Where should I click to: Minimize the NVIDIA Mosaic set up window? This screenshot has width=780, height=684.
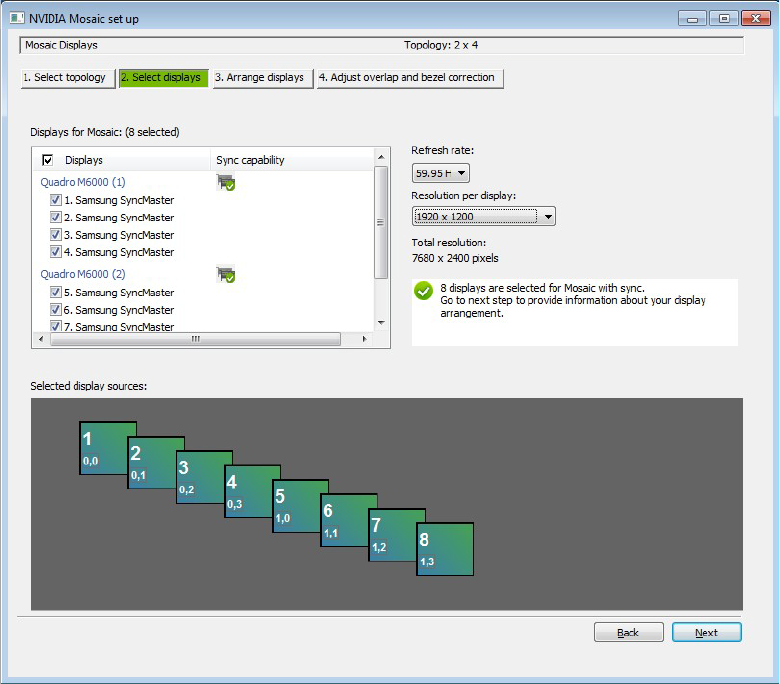pyautogui.click(x=692, y=18)
